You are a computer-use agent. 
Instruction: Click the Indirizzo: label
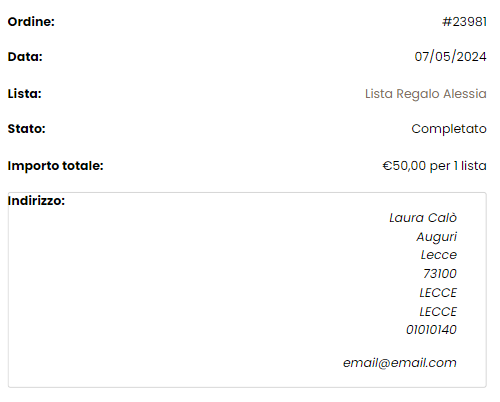36,201
